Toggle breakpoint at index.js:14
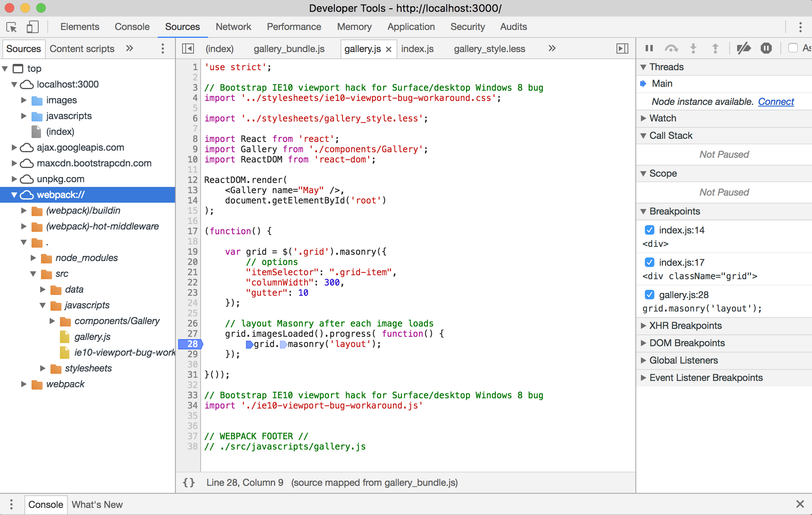The width and height of the screenshot is (812, 515). 649,229
